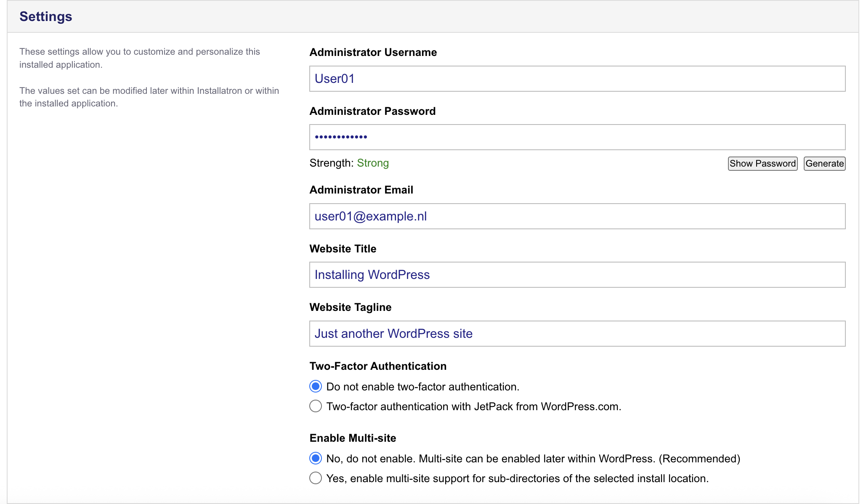Select "No, do not enable" for Multi-site
The image size is (866, 504).
click(x=315, y=458)
